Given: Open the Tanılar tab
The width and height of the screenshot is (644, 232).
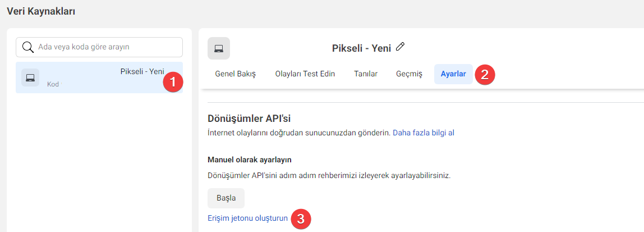Looking at the screenshot, I should click(x=366, y=74).
